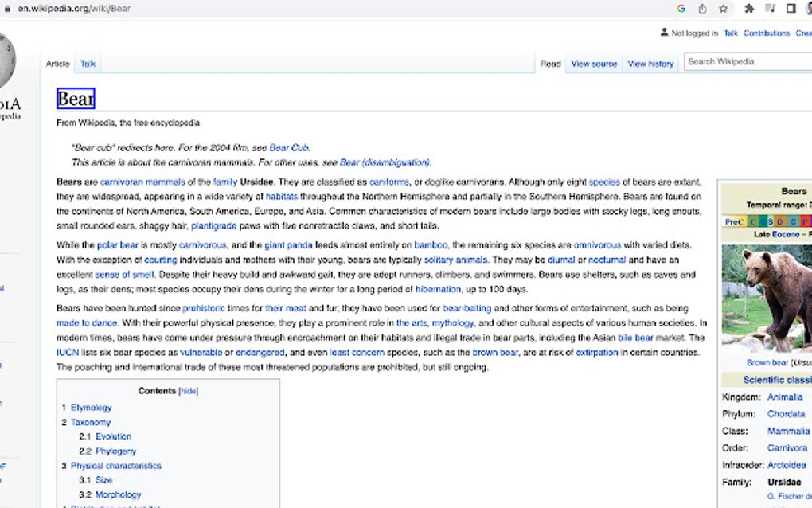The width and height of the screenshot is (812, 508).
Task: Jump to Etymology in the contents
Action: tap(91, 408)
